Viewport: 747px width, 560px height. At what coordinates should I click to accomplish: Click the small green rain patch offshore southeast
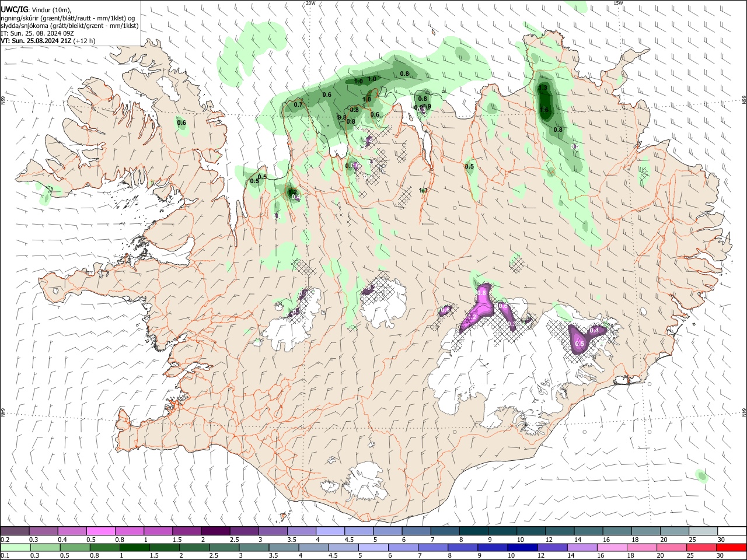click(x=701, y=477)
